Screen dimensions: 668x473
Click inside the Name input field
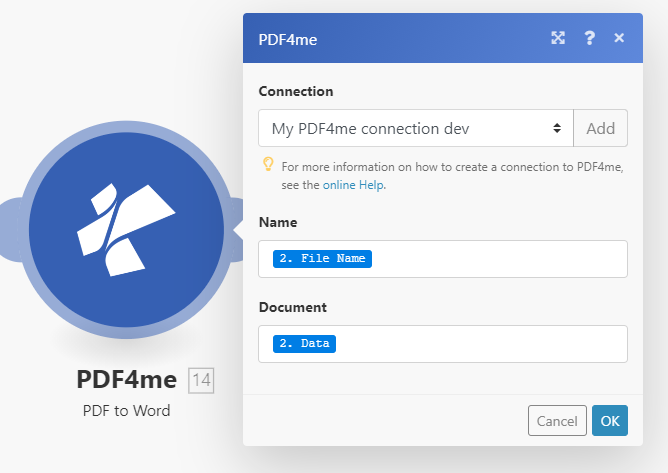click(443, 259)
